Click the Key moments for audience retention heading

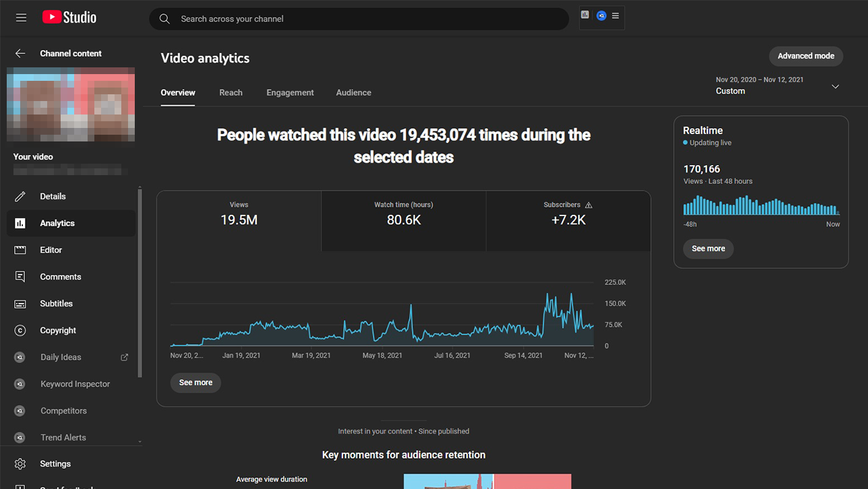point(404,455)
